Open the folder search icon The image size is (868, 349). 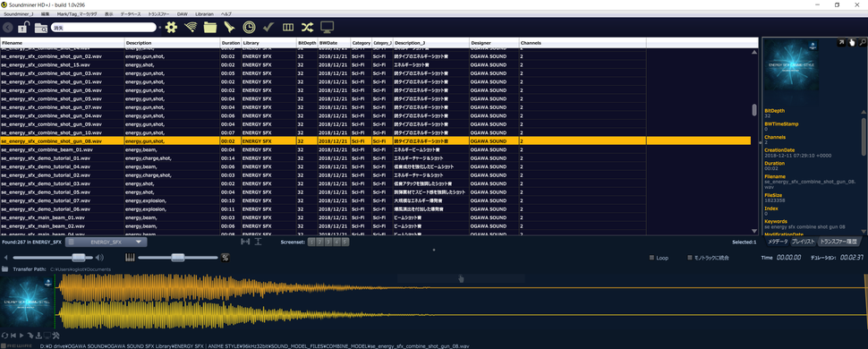point(40,27)
